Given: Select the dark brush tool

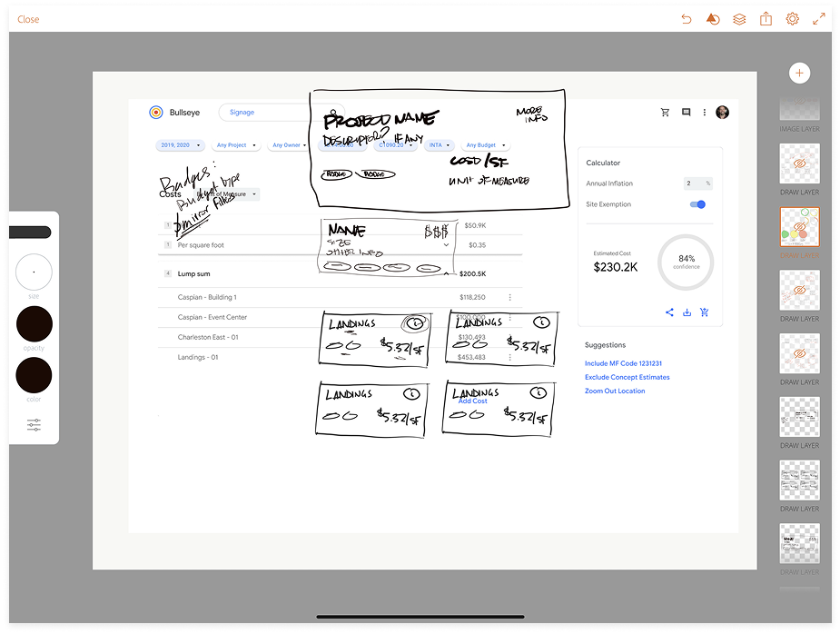Looking at the screenshot, I should tap(30, 232).
